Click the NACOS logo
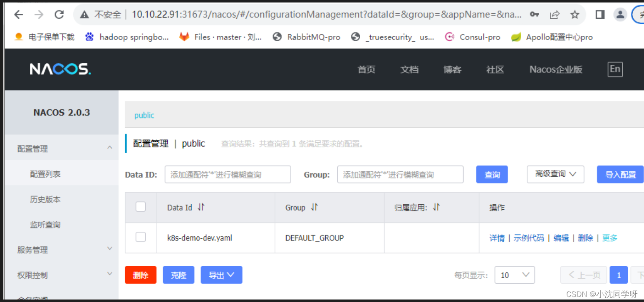This screenshot has width=644, height=302. tap(59, 69)
